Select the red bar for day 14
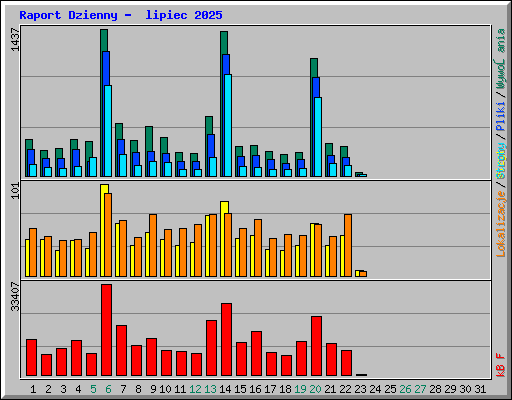The width and height of the screenshot is (512, 400). click(x=226, y=340)
